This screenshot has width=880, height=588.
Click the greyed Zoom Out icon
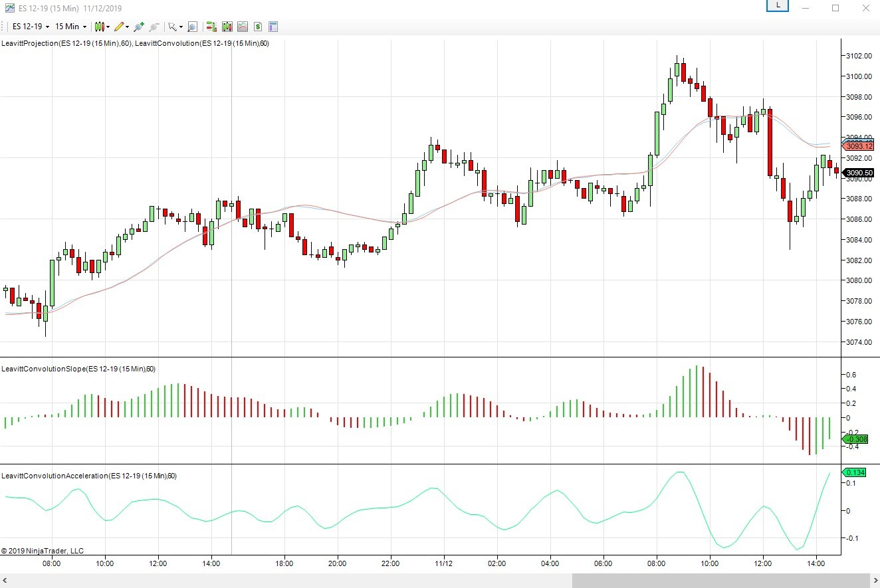[154, 27]
